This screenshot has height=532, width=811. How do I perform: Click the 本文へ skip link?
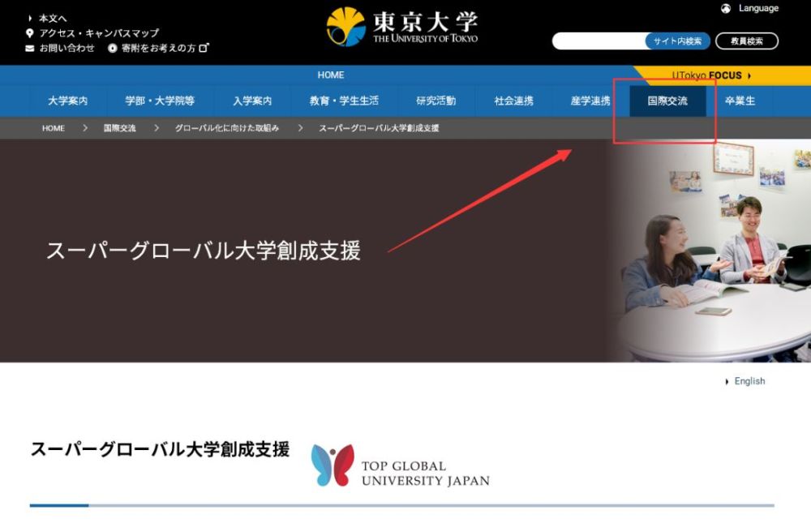53,18
